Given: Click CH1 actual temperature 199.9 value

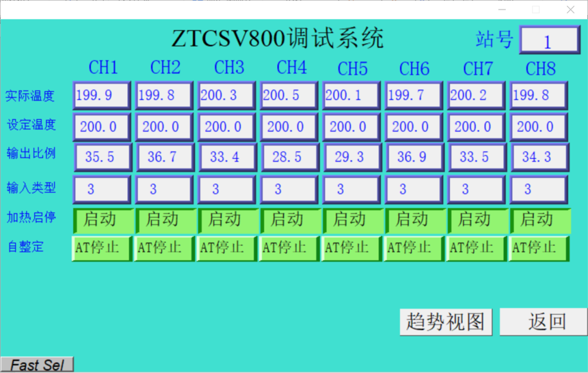Looking at the screenshot, I should pos(102,95).
